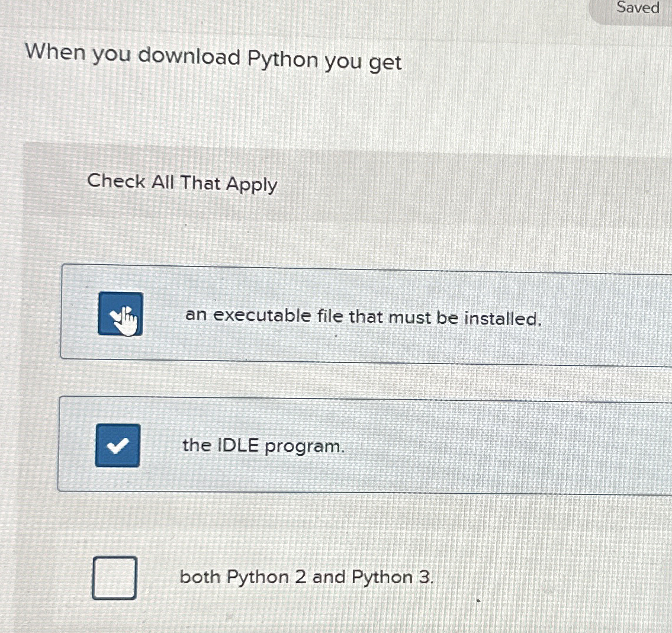672x633 pixels.
Task: Click the answer text 'both Python 2 and Python 3'
Action: point(306,577)
